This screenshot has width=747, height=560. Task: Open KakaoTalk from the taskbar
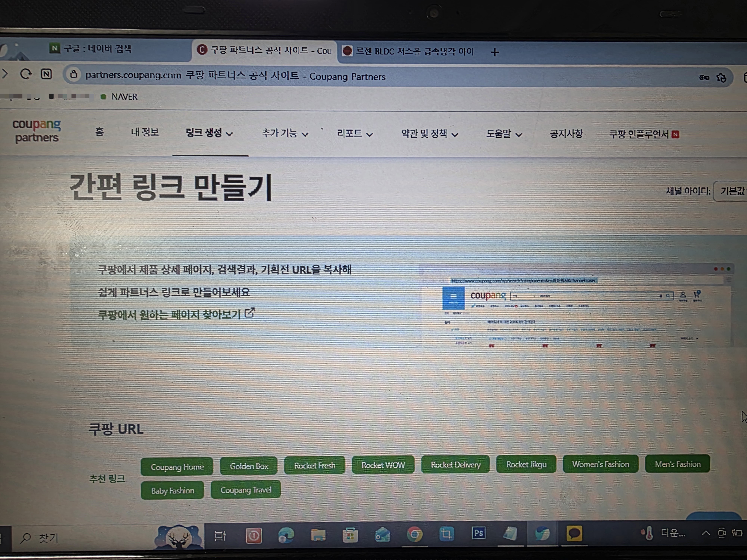(x=574, y=534)
